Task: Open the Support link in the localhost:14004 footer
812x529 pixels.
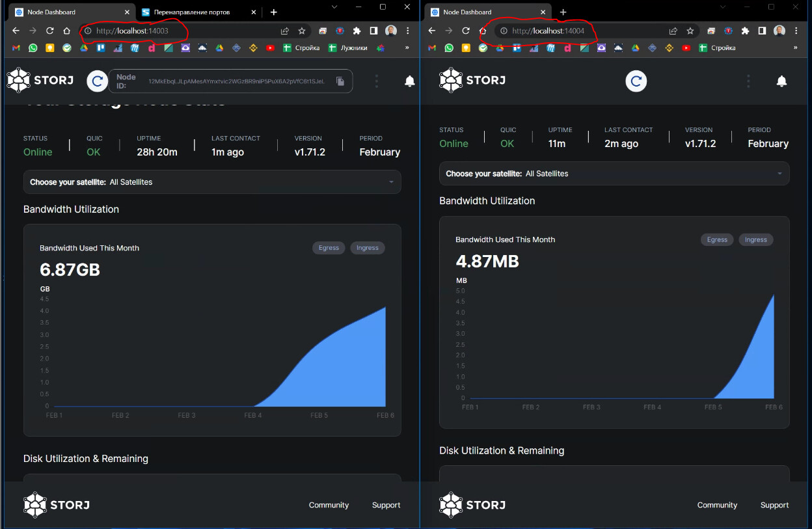Action: [774, 505]
